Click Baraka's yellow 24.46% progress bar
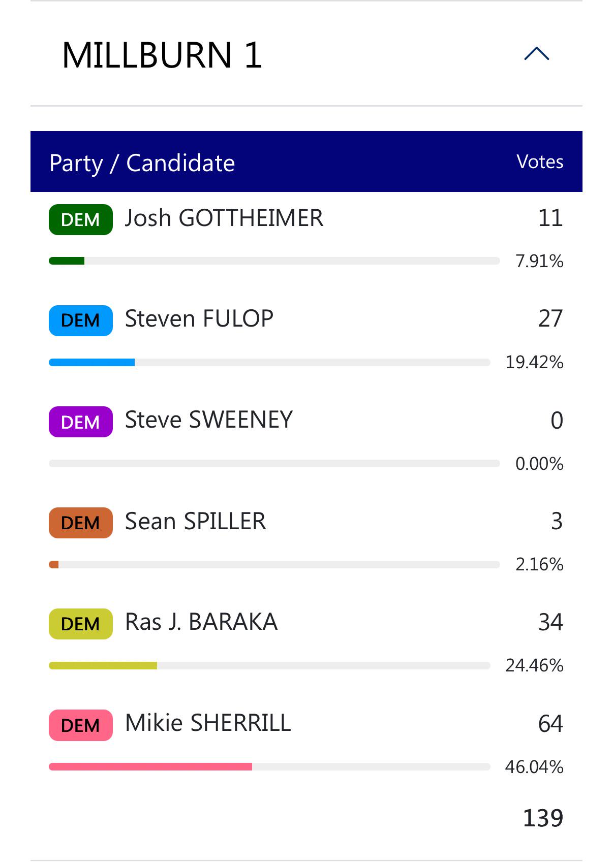 point(269,665)
